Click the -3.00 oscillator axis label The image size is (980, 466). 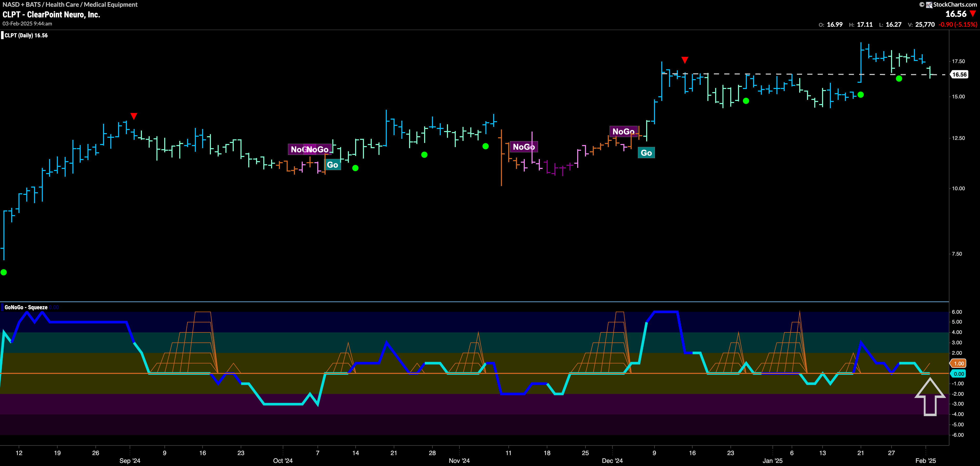click(x=957, y=404)
